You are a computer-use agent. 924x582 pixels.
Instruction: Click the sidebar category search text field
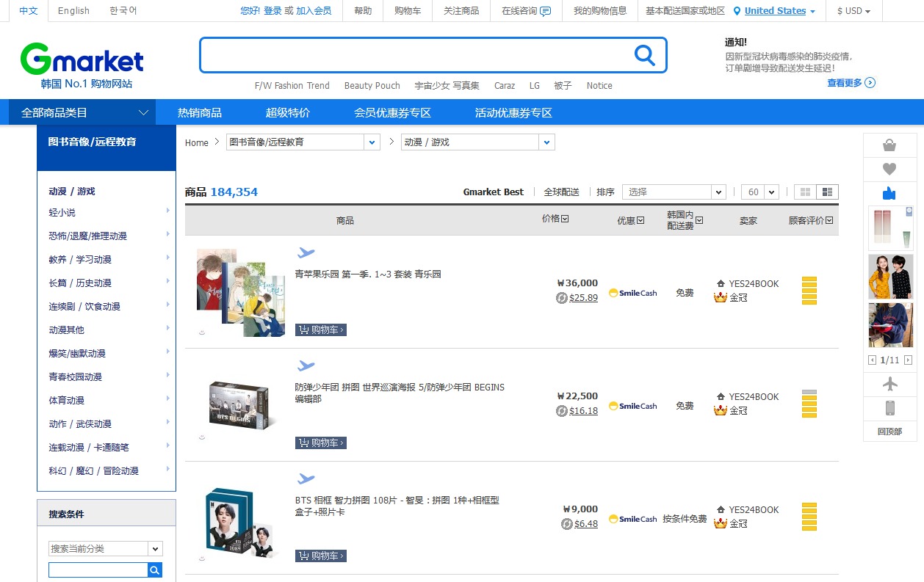98,570
